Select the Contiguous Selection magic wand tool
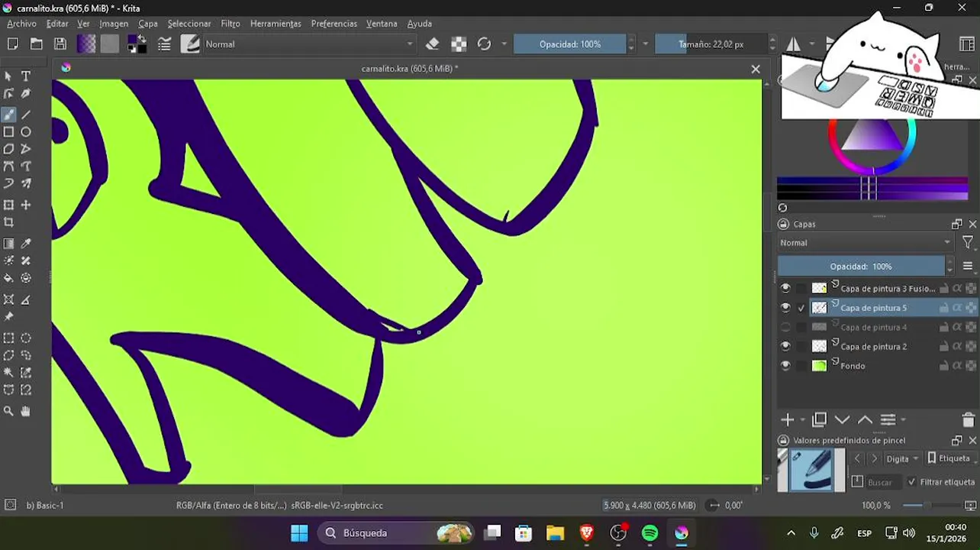This screenshot has height=550, width=980. coord(8,372)
